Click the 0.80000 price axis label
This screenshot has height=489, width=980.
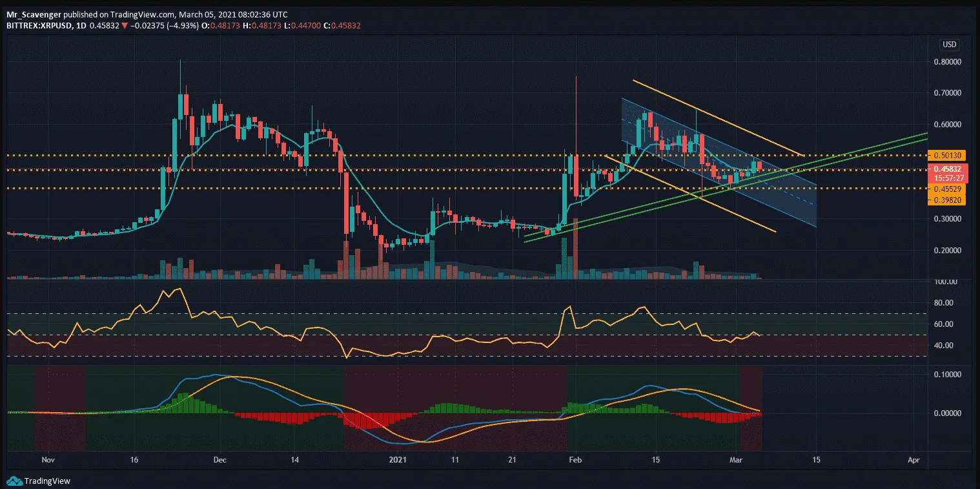click(948, 62)
